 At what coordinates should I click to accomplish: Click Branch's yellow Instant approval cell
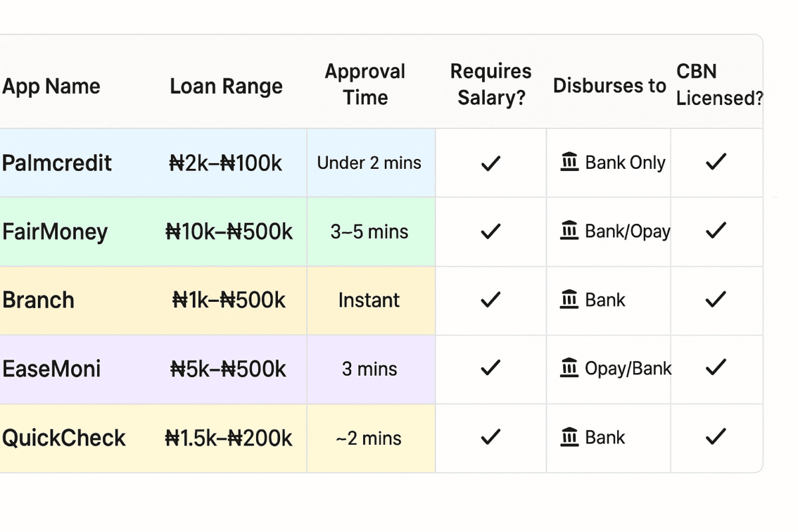point(369,301)
